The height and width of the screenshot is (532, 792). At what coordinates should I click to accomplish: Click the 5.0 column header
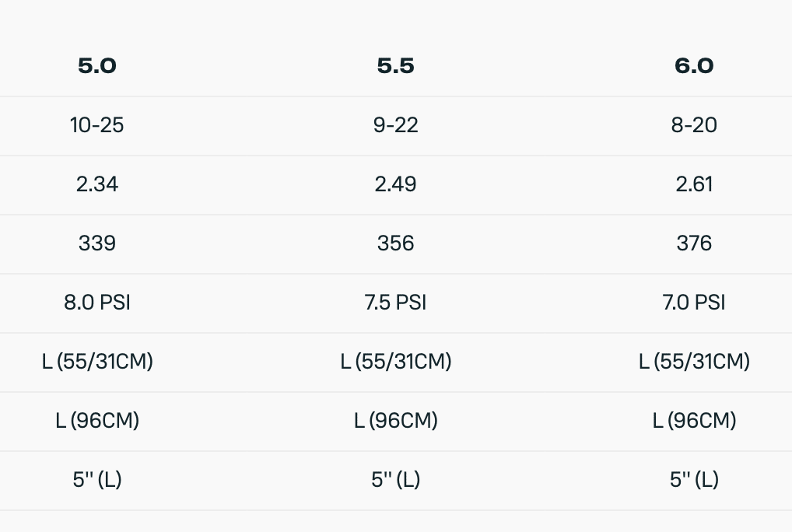pyautogui.click(x=97, y=66)
